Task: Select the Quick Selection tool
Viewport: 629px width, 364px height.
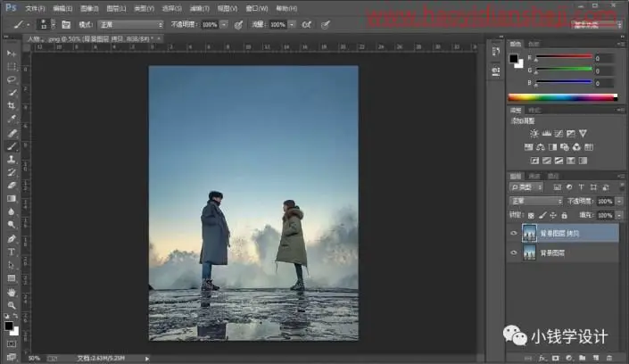Action: (x=12, y=93)
